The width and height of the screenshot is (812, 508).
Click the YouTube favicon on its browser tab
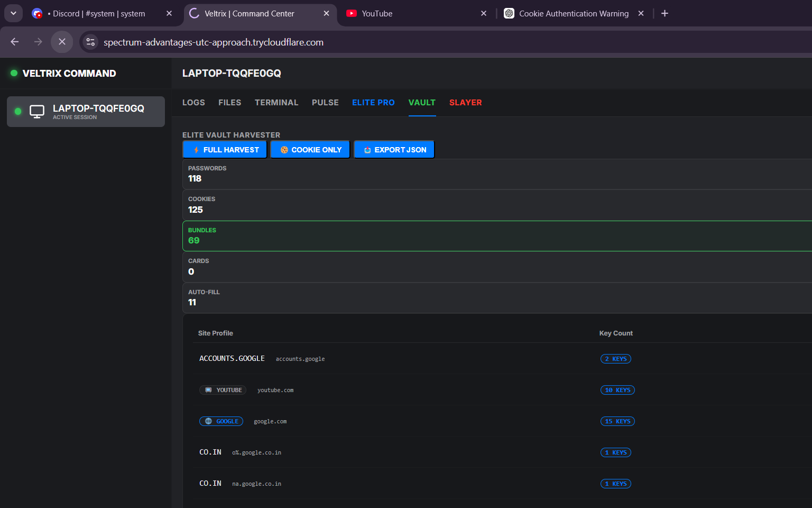pyautogui.click(x=352, y=13)
